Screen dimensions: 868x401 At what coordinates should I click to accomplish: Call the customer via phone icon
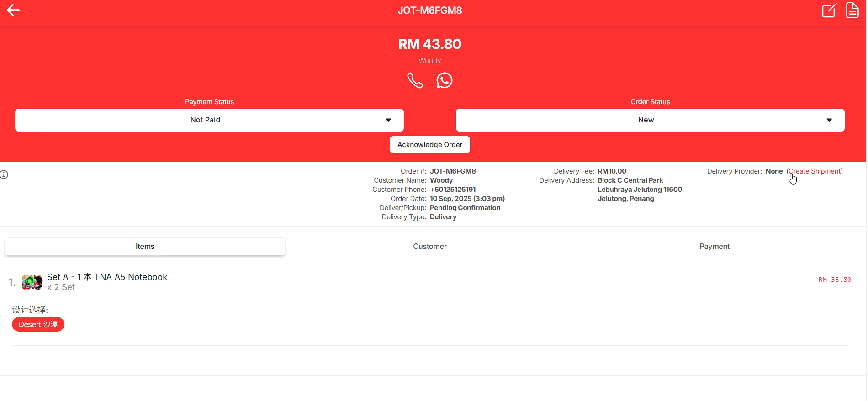[x=415, y=81]
